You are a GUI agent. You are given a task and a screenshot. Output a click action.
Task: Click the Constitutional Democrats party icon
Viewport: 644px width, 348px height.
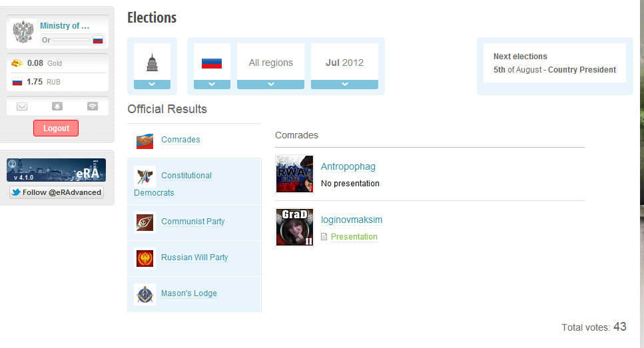click(x=145, y=176)
